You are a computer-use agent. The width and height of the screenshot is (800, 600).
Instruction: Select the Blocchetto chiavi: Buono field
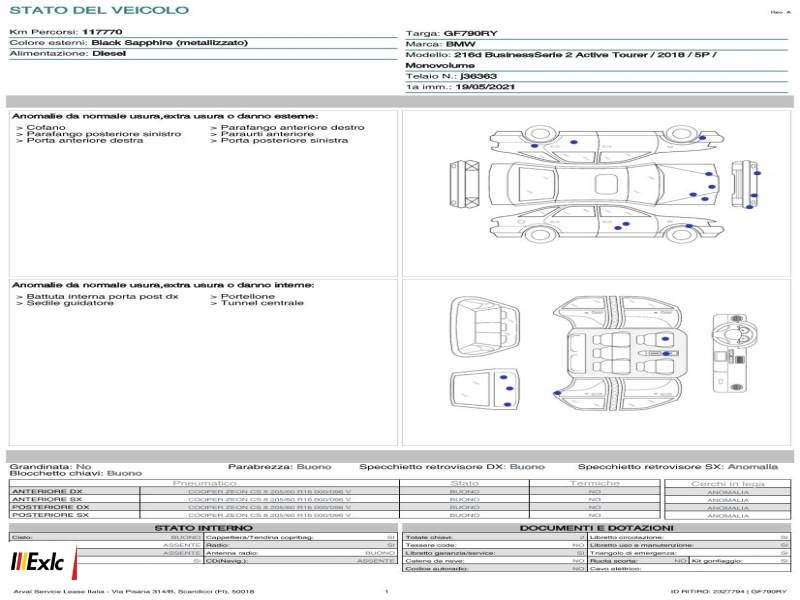(76, 473)
